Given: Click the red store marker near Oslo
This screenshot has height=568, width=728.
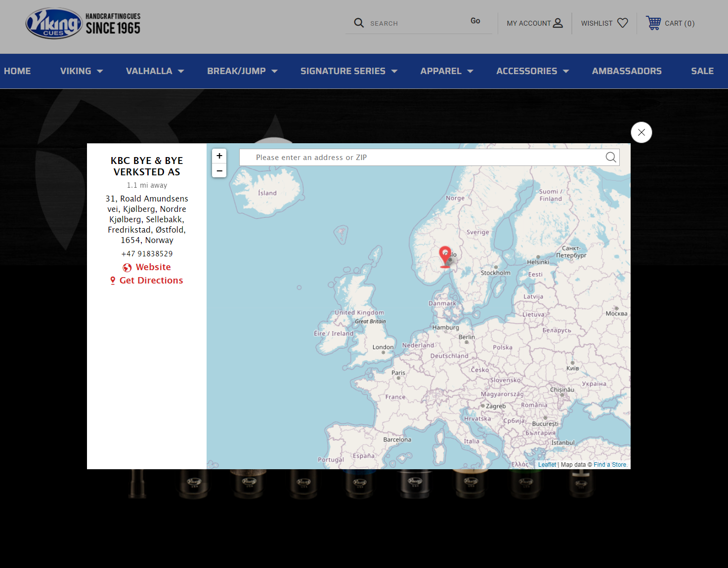Looking at the screenshot, I should (445, 257).
